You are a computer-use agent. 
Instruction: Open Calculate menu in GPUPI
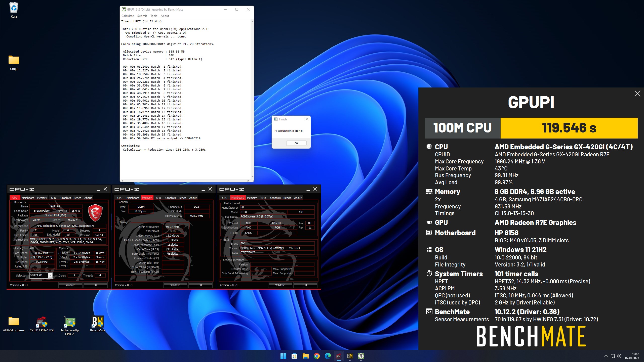pyautogui.click(x=128, y=16)
